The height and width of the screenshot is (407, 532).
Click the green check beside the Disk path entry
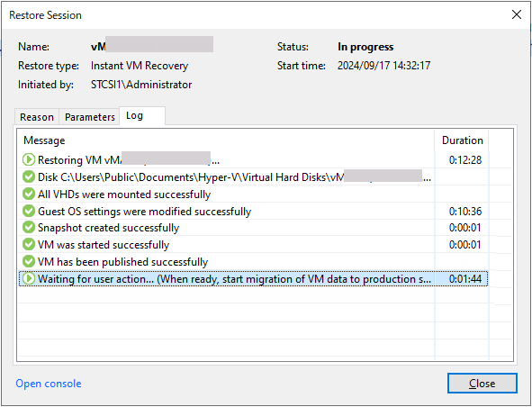29,176
